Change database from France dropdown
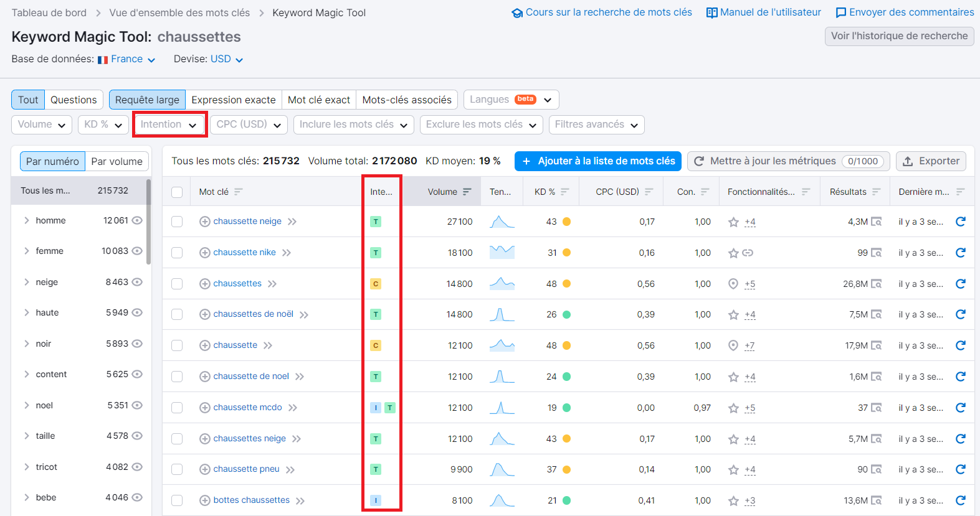 coord(126,59)
